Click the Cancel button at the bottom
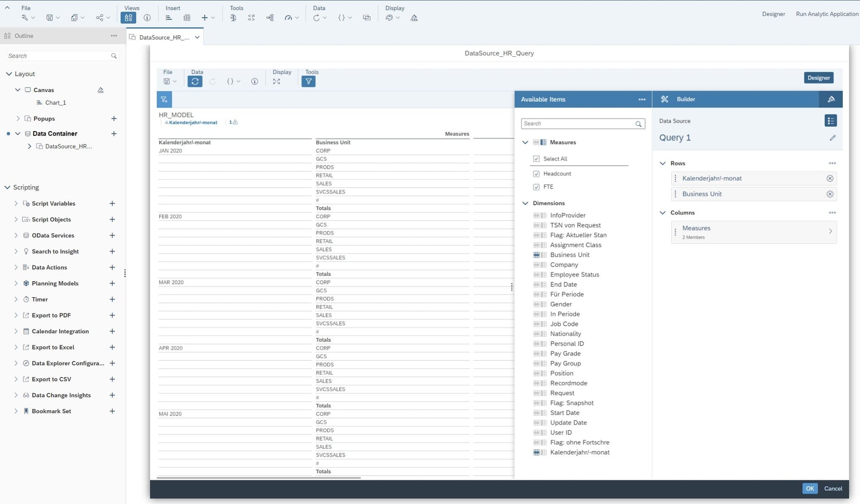 tap(833, 489)
